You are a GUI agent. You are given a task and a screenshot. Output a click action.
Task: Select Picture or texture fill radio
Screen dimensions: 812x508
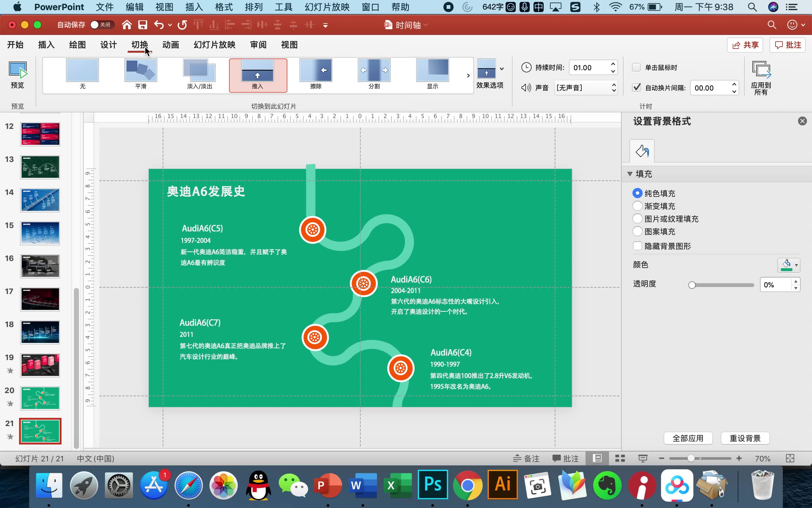[637, 219]
